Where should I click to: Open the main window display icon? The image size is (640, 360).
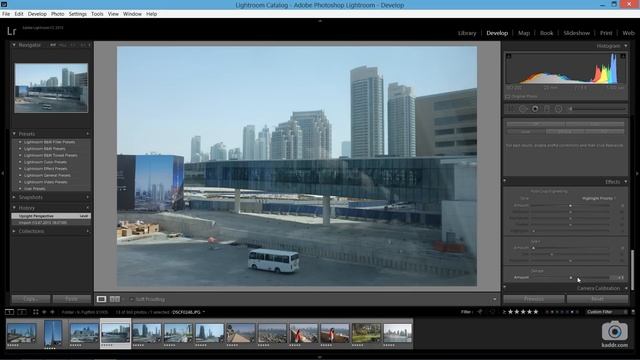tap(9, 312)
